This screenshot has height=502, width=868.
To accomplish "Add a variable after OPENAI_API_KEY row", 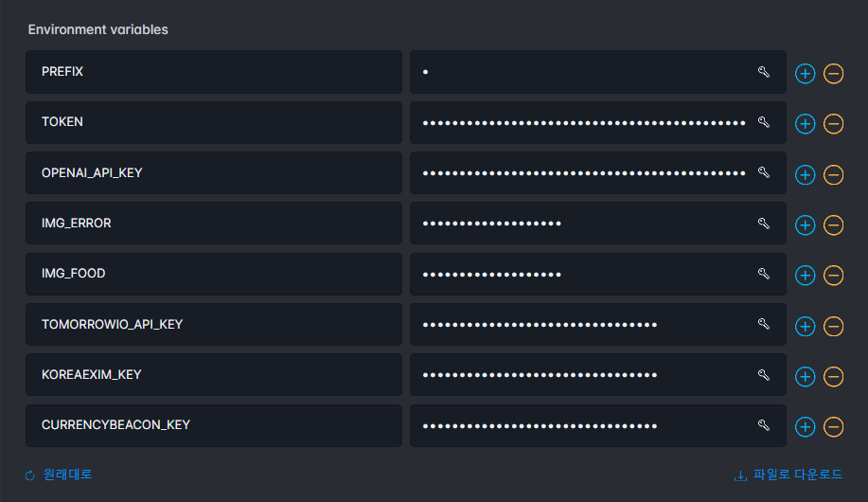I will tap(805, 175).
